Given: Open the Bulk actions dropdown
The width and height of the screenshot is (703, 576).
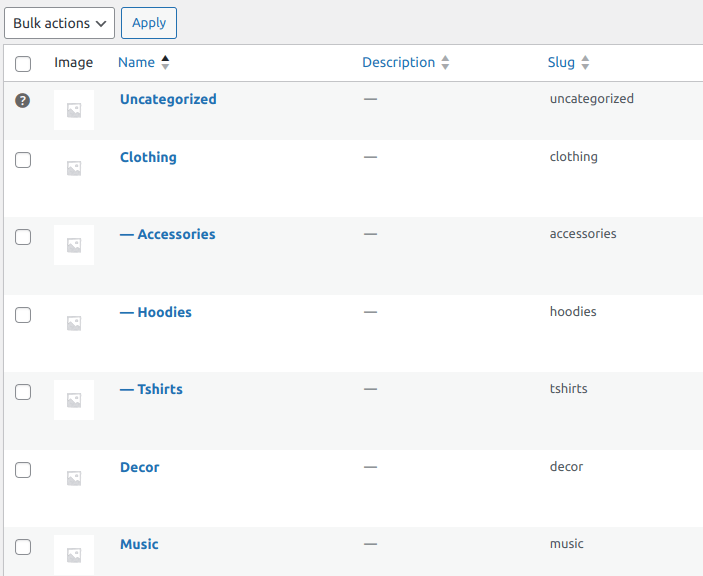Looking at the screenshot, I should coord(59,23).
